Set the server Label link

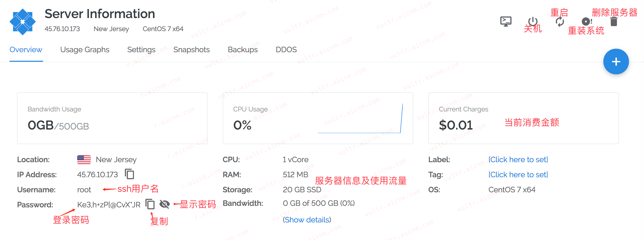[518, 159]
